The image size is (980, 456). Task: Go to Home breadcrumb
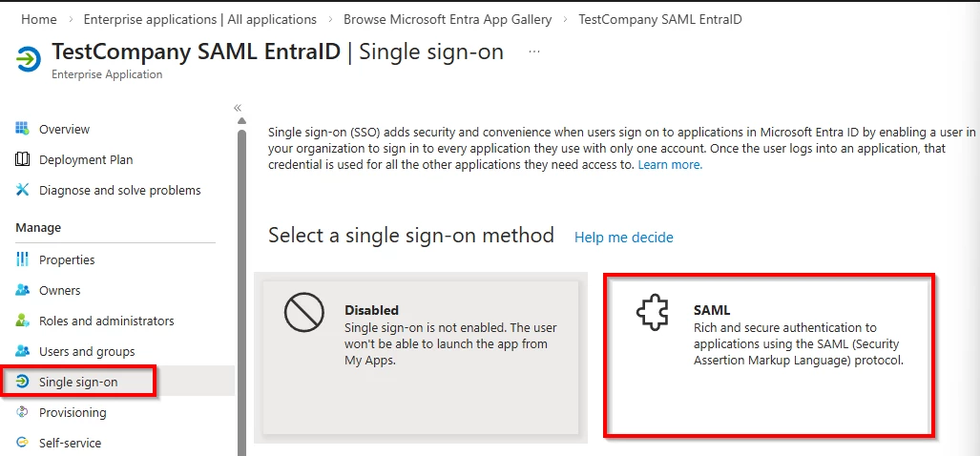coord(39,19)
